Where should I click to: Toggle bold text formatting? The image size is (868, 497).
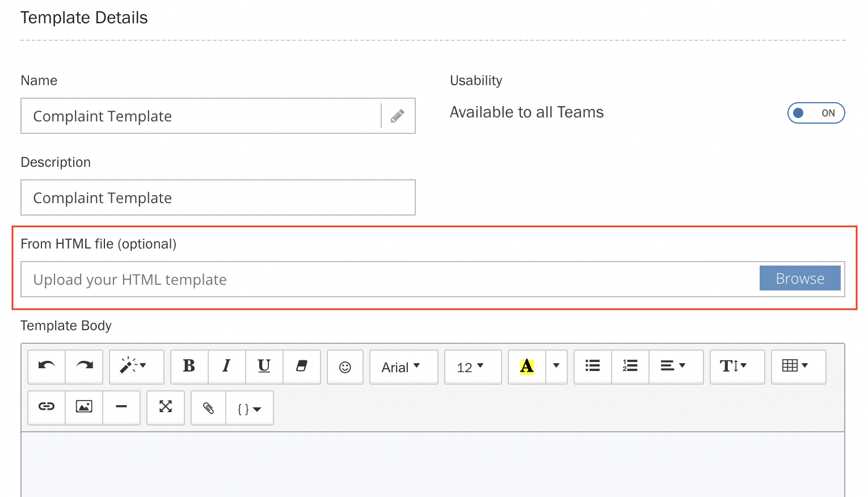tap(189, 367)
